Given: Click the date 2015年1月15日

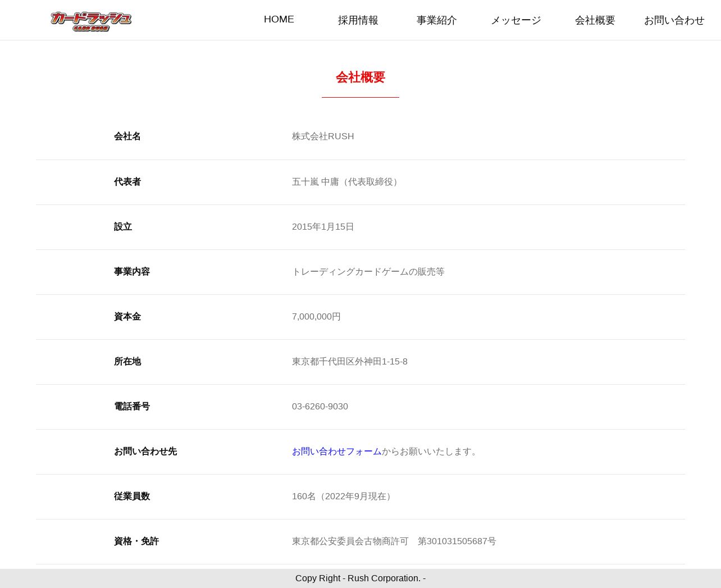Looking at the screenshot, I should 323,227.
